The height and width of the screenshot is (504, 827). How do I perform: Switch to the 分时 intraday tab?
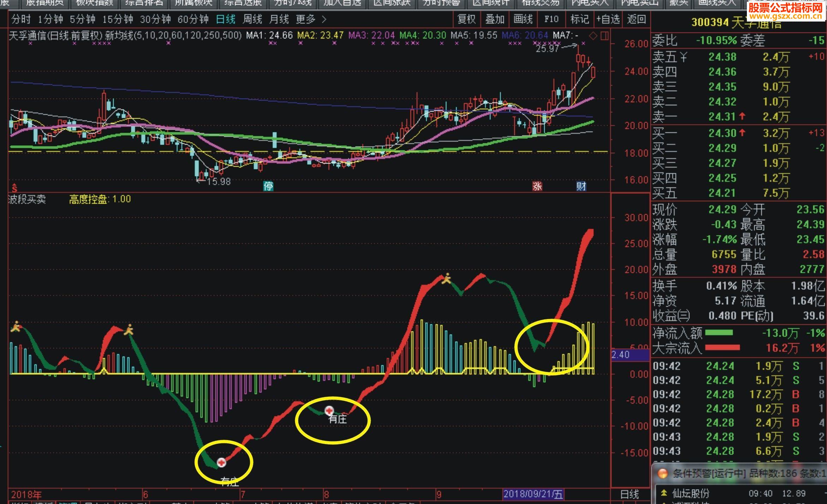[x=21, y=19]
